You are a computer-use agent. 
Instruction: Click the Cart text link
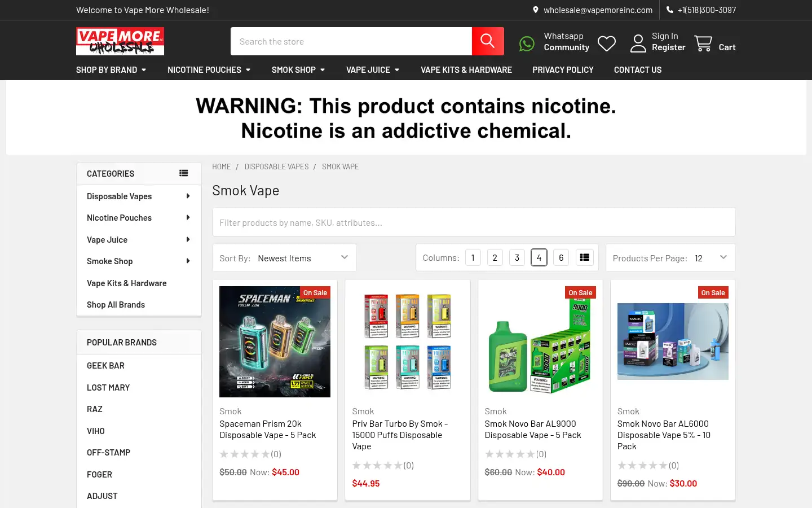point(727,47)
